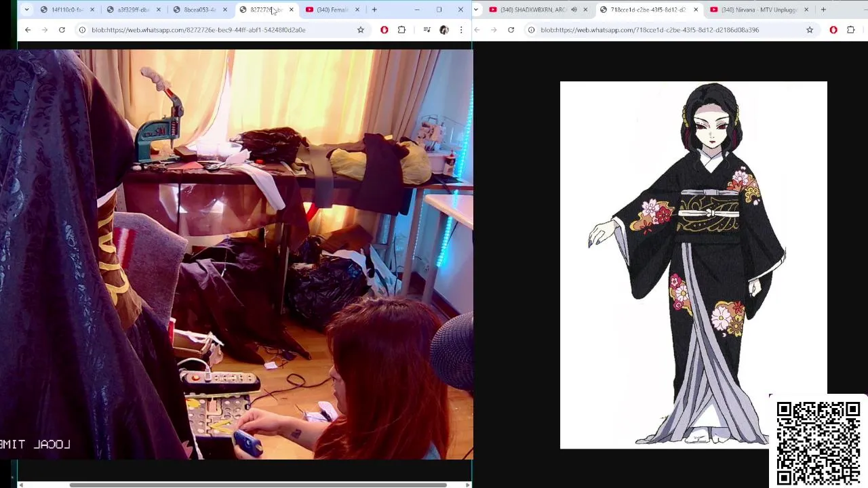Click left scroll arrow on horizontal scrollbar
The width and height of the screenshot is (868, 488).
pyautogui.click(x=20, y=485)
